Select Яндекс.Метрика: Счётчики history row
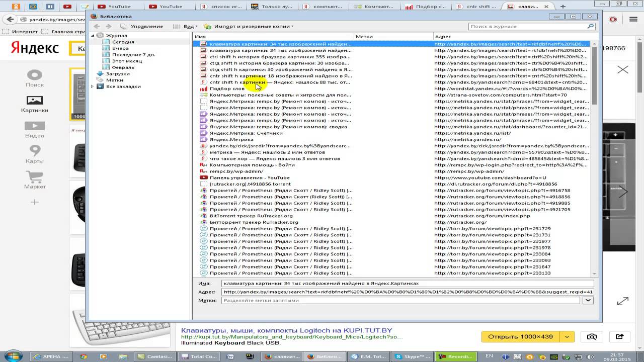 point(392,133)
